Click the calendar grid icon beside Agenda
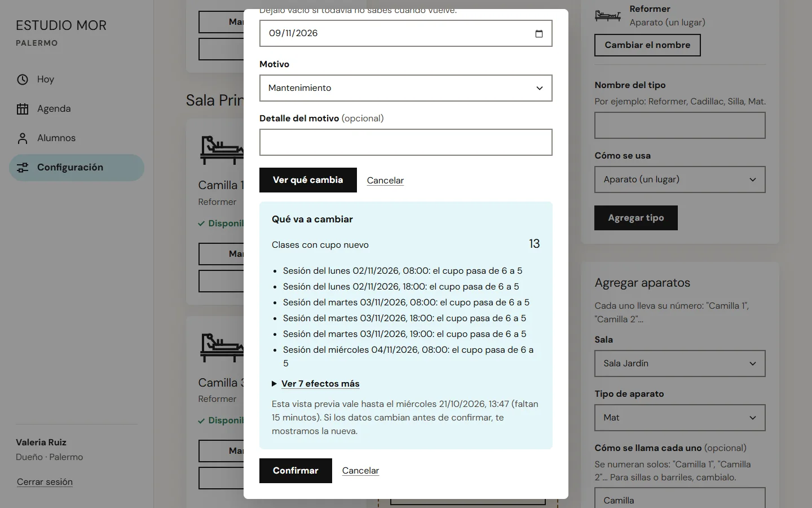The height and width of the screenshot is (508, 812). click(23, 109)
